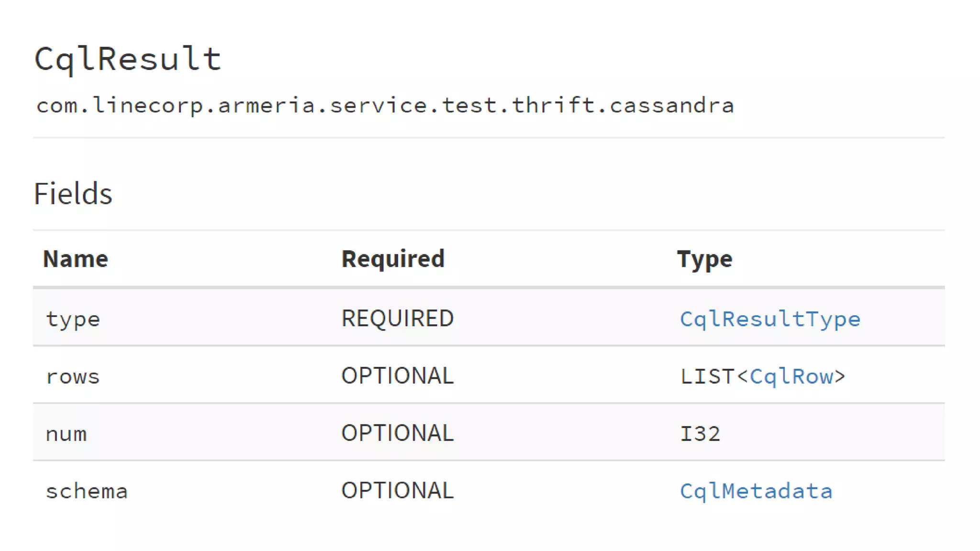
Task: Click OPTIONAL in the num row
Action: 397,433
